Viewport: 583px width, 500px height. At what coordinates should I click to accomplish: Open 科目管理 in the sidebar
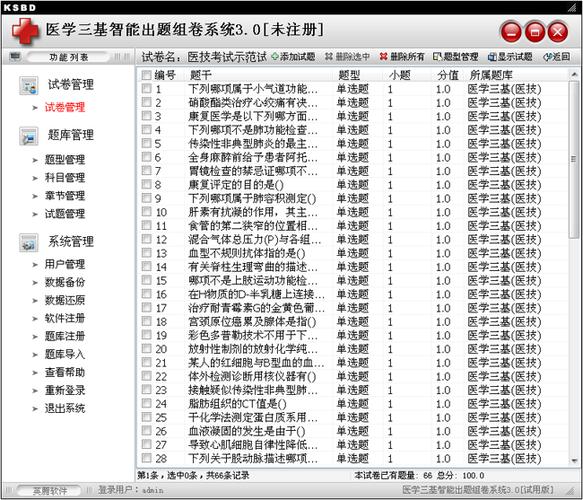click(x=65, y=178)
